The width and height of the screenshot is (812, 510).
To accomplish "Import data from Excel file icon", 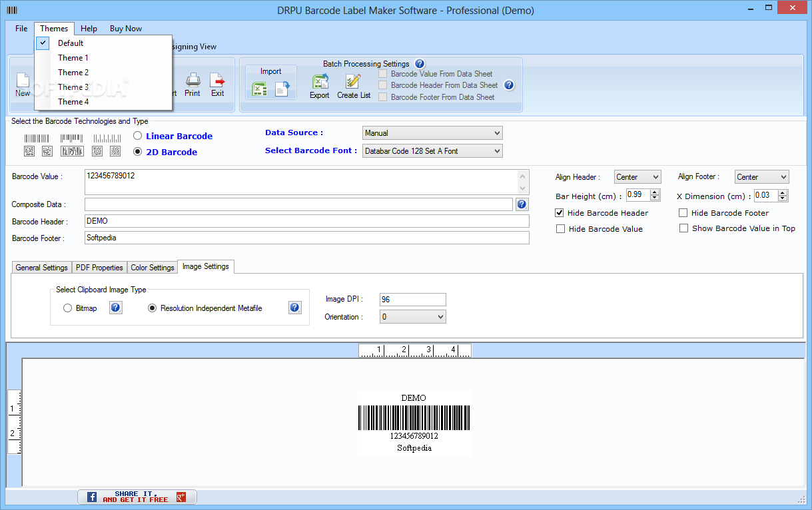I will click(260, 89).
